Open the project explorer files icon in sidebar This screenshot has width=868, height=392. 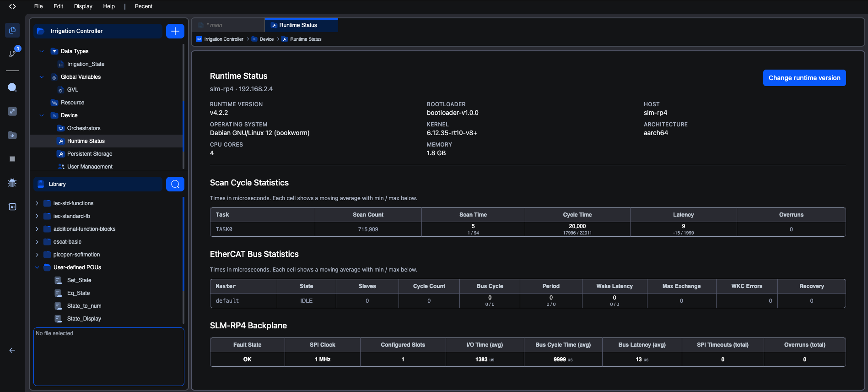(x=12, y=30)
